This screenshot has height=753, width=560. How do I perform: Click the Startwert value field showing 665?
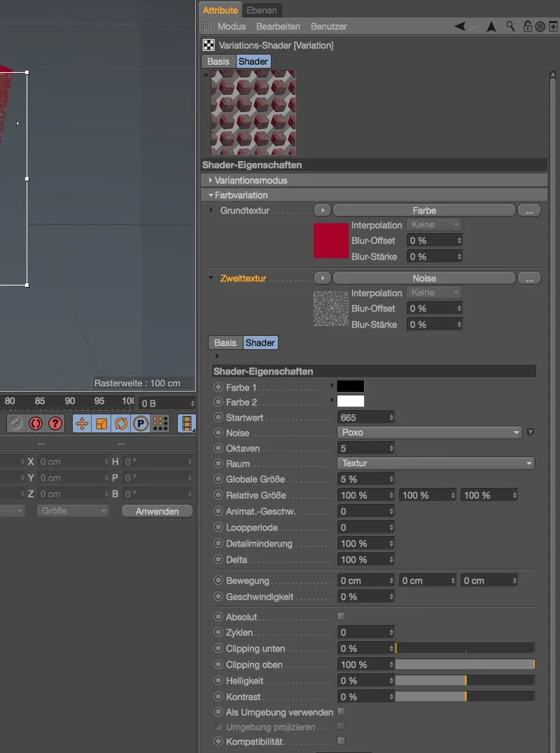coord(361,416)
